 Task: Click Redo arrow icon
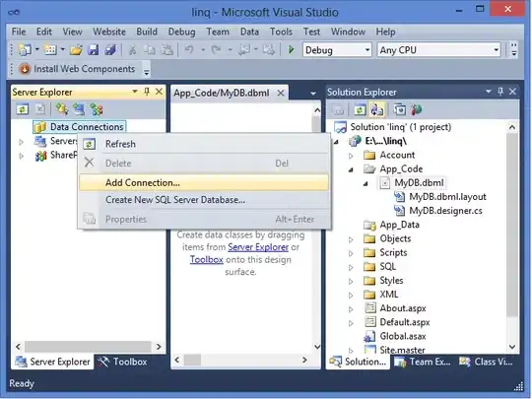[216, 50]
